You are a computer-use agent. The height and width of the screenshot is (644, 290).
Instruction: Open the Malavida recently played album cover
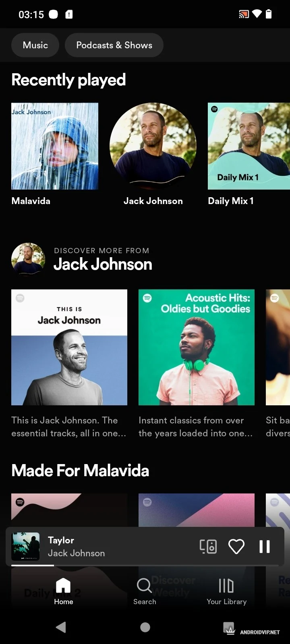(55, 146)
